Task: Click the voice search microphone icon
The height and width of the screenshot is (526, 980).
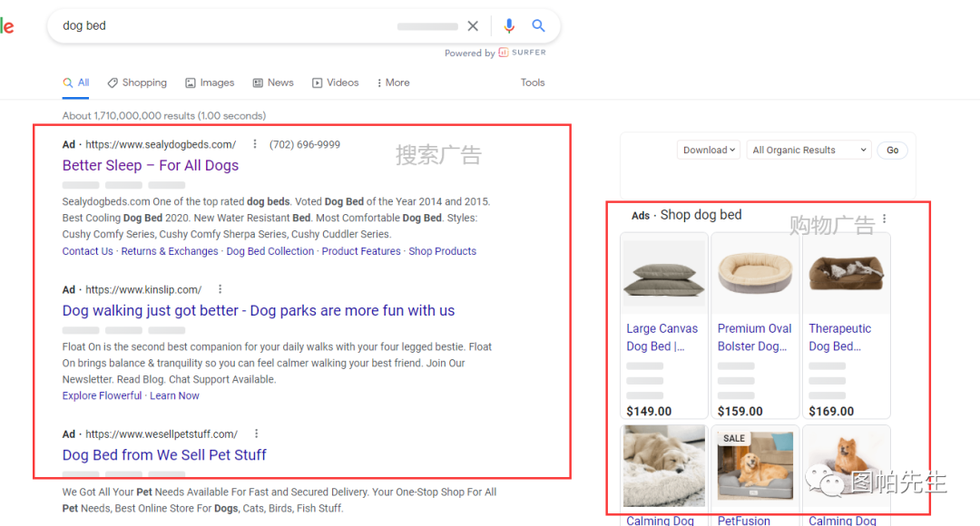Action: [509, 26]
